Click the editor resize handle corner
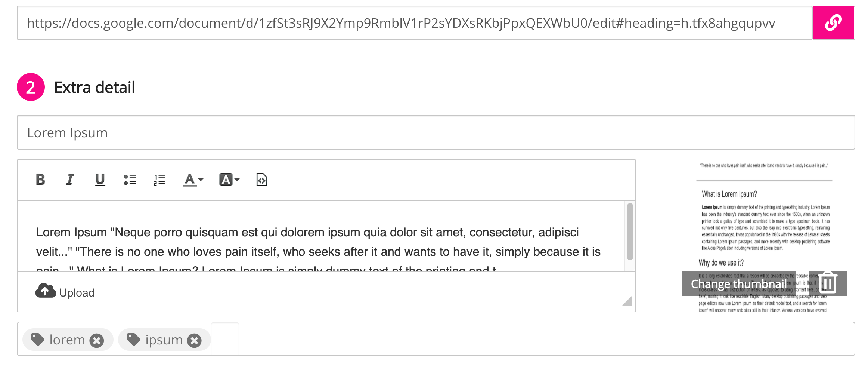 pyautogui.click(x=627, y=301)
